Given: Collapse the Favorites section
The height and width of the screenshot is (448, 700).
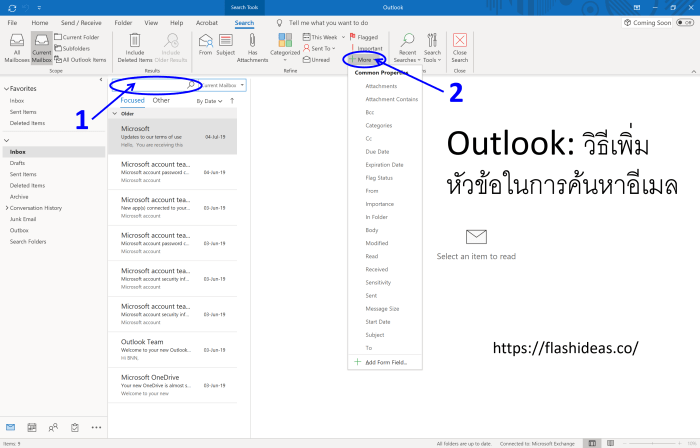Looking at the screenshot, I should pyautogui.click(x=6, y=89).
